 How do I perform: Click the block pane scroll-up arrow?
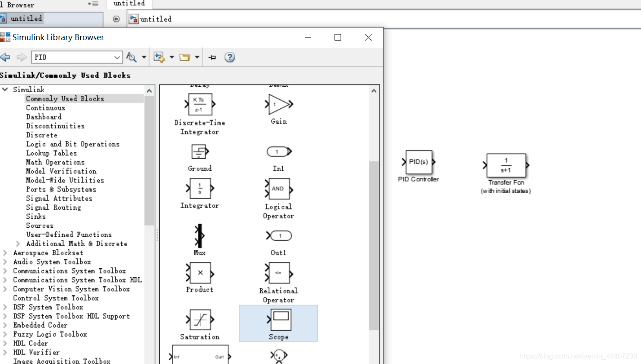(x=374, y=91)
